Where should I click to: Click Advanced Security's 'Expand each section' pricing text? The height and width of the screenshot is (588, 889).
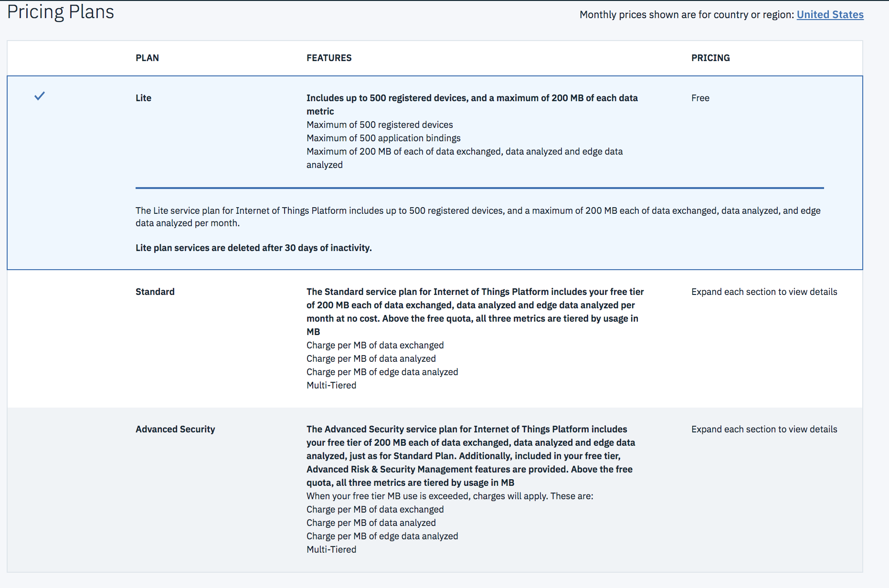tap(764, 429)
